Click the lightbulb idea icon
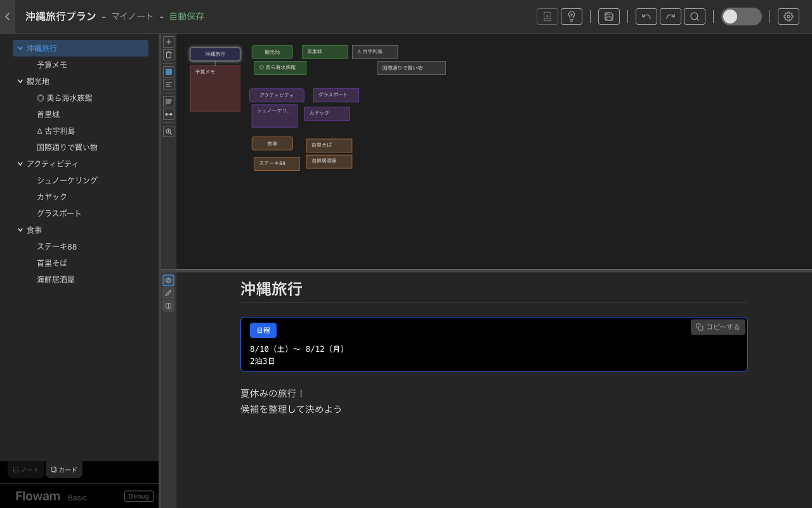This screenshot has width=812, height=508. click(x=571, y=17)
